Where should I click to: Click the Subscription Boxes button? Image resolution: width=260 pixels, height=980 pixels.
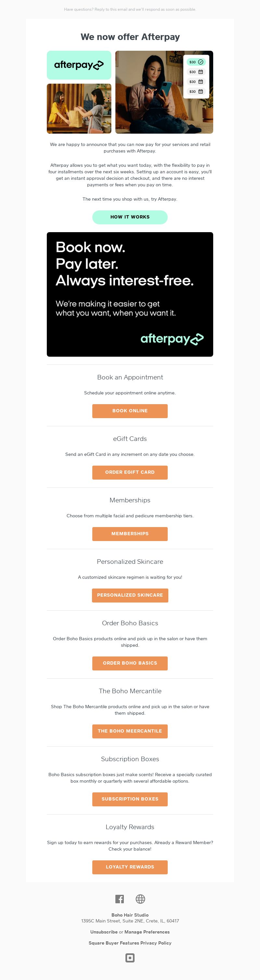[x=130, y=799]
